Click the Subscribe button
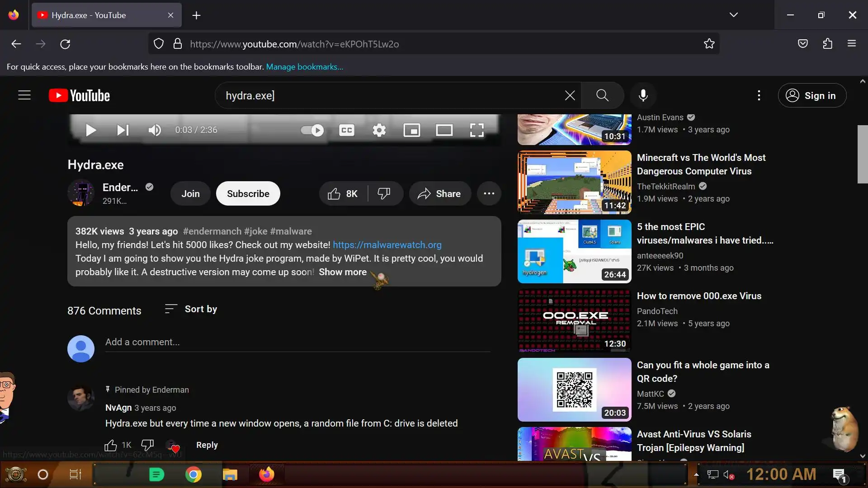This screenshot has height=488, width=868. 248,193
